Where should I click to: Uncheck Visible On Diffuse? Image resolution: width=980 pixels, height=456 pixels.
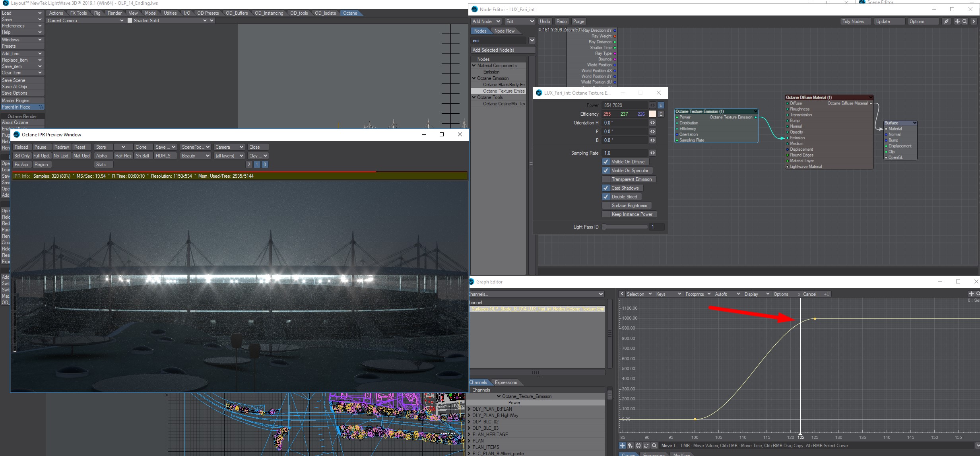tap(606, 162)
